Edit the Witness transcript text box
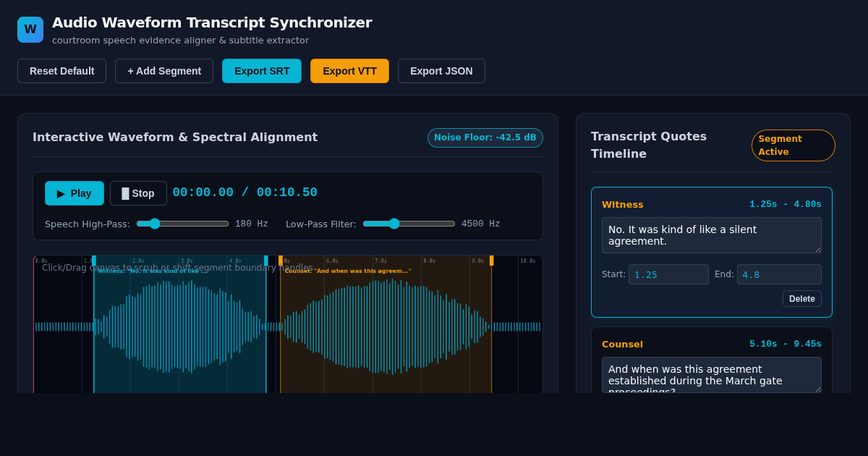 point(712,235)
